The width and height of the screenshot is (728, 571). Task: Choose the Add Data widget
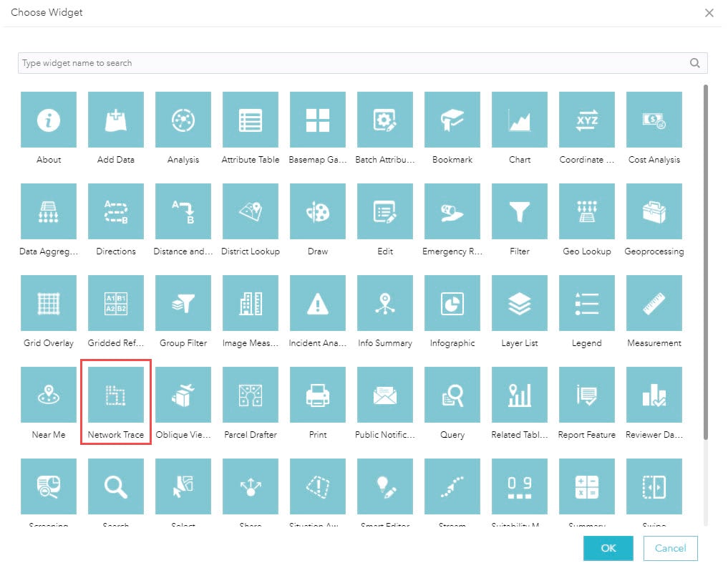(x=116, y=120)
